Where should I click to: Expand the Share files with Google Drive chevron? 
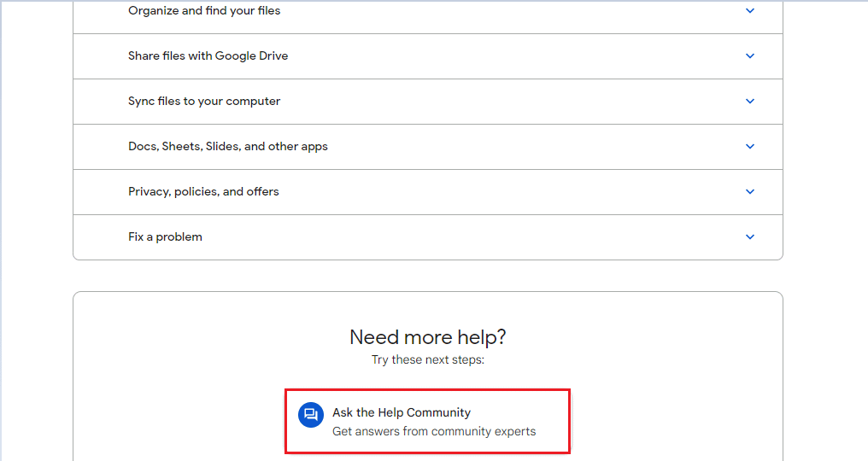click(750, 55)
